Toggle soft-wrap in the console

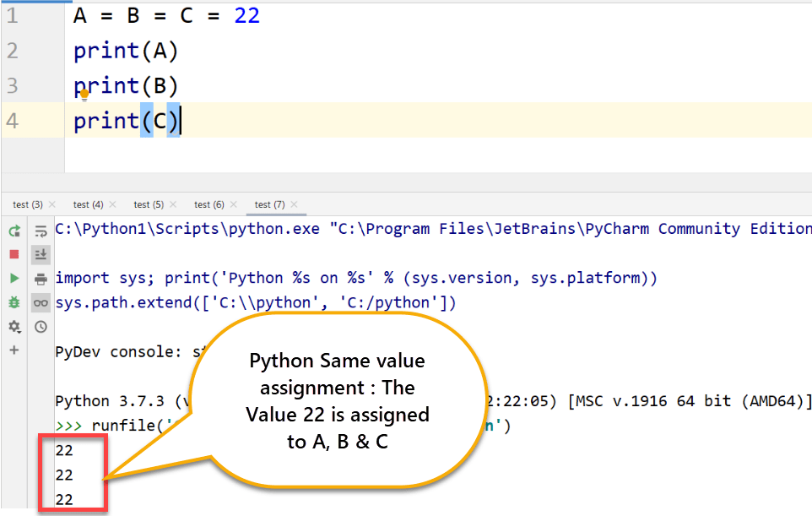pyautogui.click(x=41, y=231)
